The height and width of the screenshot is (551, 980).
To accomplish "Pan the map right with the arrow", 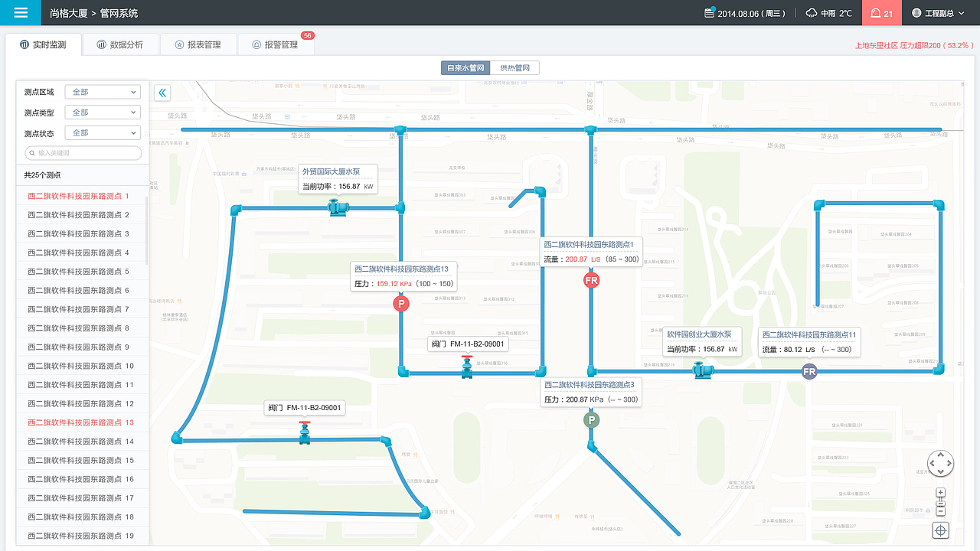I will click(x=949, y=464).
